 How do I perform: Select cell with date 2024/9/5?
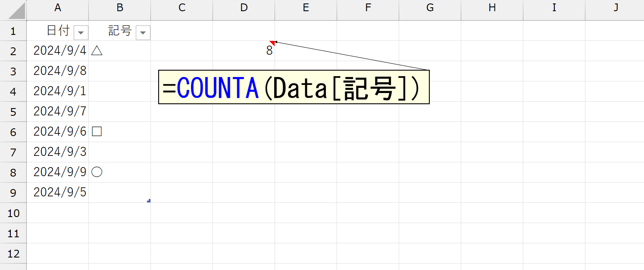[58, 192]
